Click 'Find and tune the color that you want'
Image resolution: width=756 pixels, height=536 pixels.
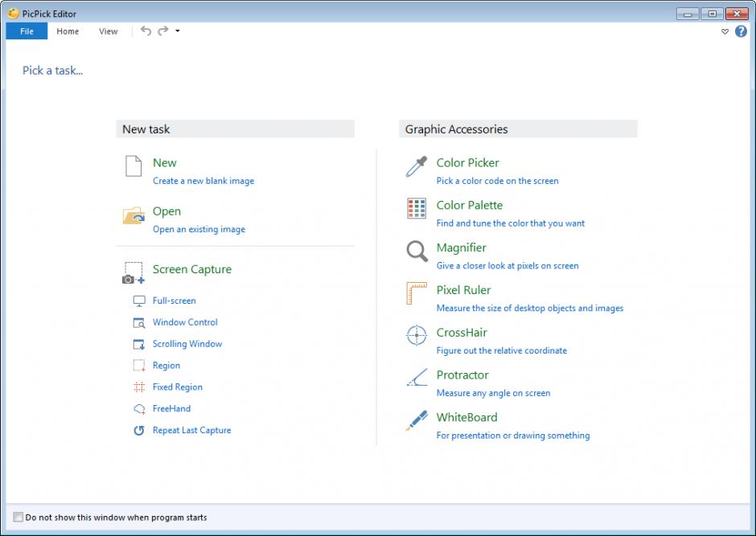511,223
